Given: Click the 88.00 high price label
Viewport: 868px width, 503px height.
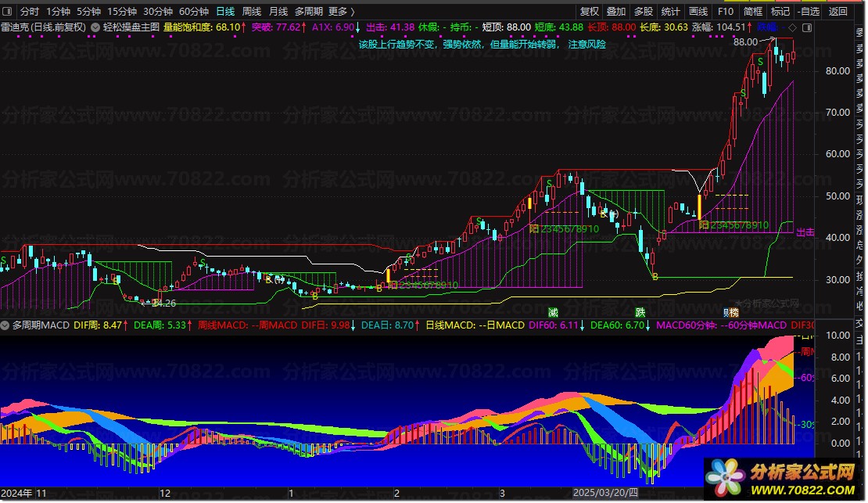Looking at the screenshot, I should point(745,42).
